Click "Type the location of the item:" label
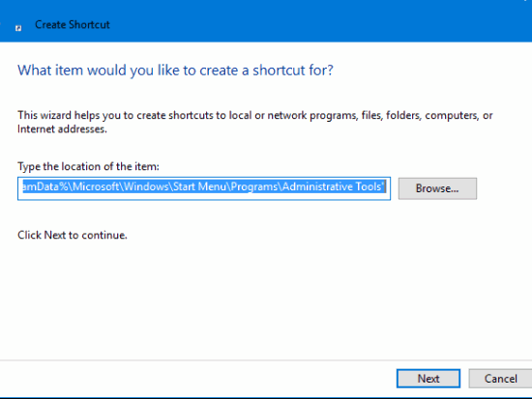 (88, 166)
